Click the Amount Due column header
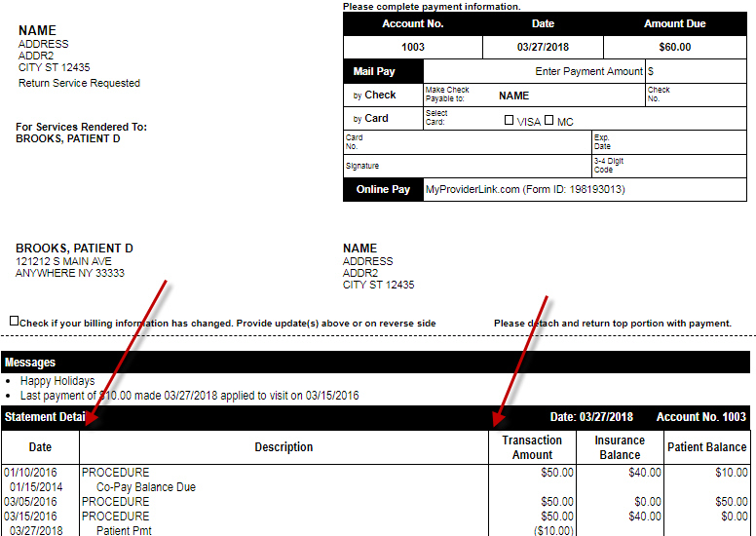756x536 pixels. (675, 23)
